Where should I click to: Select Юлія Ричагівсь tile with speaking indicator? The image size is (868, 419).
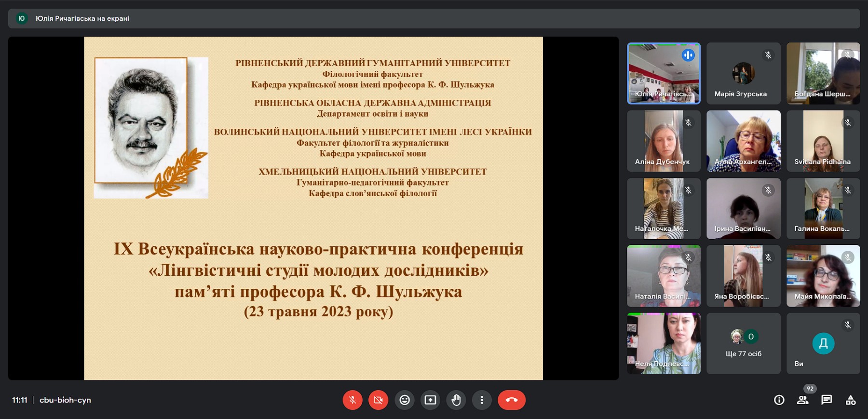coord(664,73)
